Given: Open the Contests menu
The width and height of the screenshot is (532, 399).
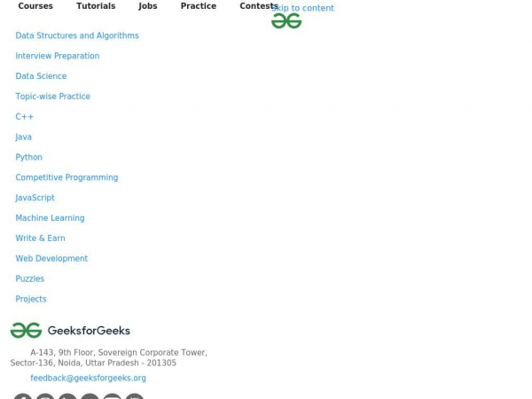Looking at the screenshot, I should 259,6.
